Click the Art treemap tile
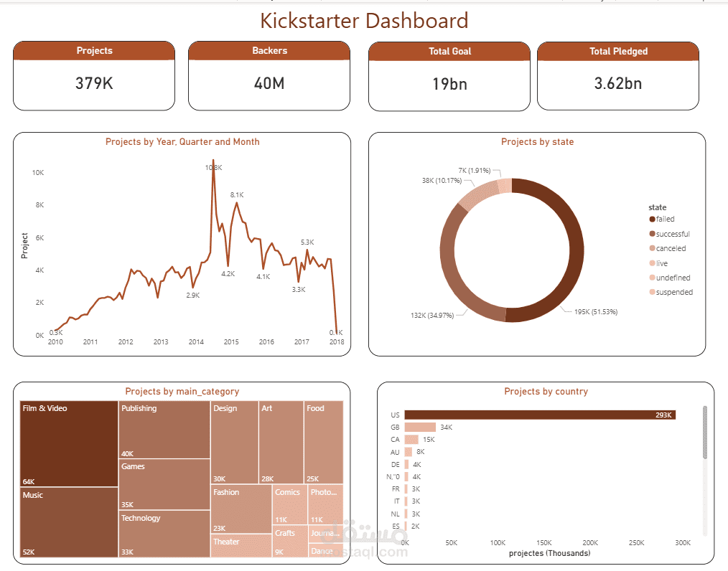 pos(281,443)
